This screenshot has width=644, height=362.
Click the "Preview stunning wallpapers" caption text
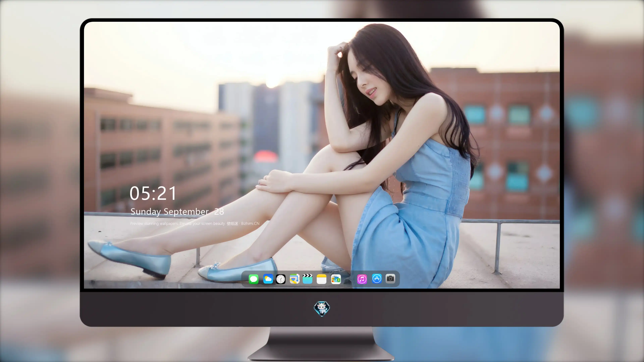click(195, 223)
